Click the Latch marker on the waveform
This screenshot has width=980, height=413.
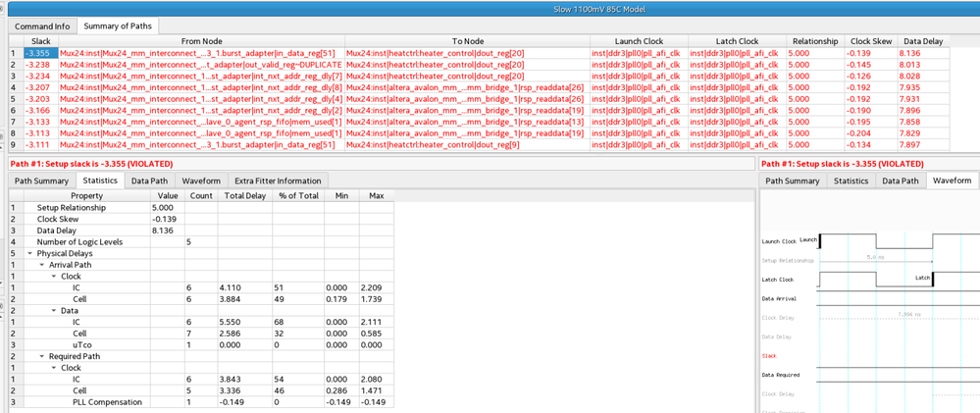point(923,279)
